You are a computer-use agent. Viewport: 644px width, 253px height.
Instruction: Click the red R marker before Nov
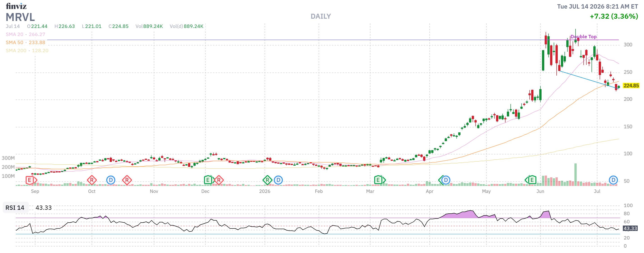click(x=127, y=180)
